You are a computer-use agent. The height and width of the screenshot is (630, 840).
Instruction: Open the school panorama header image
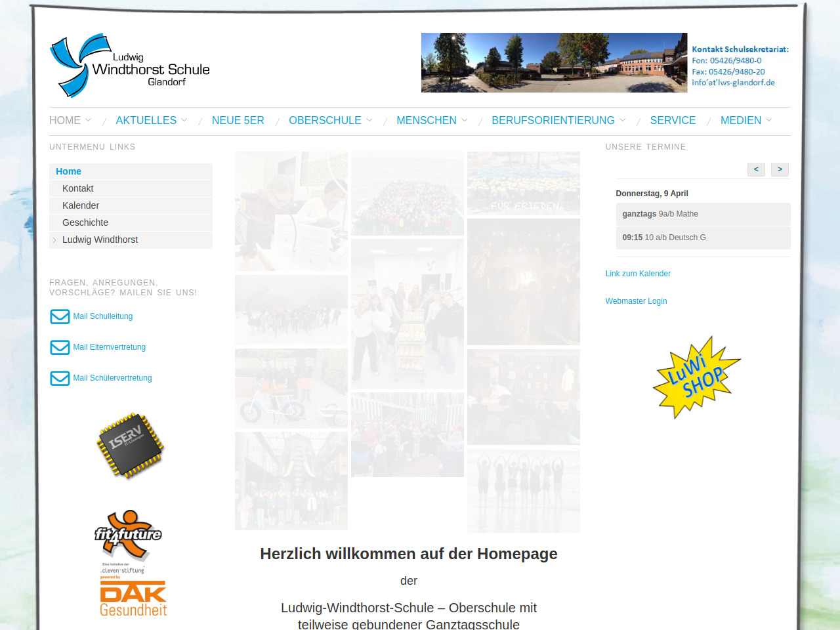[554, 62]
